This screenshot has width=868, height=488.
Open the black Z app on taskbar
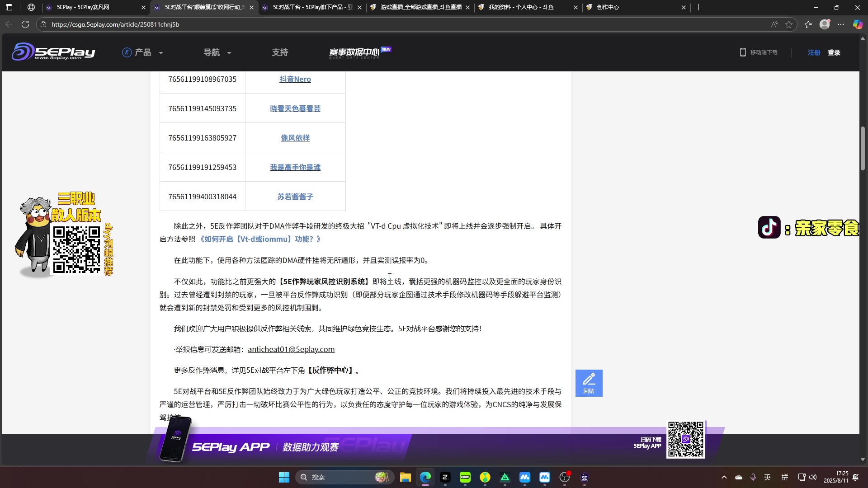(445, 477)
